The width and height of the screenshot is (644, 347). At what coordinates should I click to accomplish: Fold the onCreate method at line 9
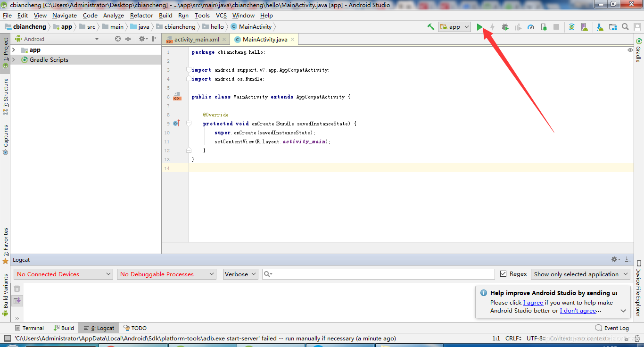[189, 124]
